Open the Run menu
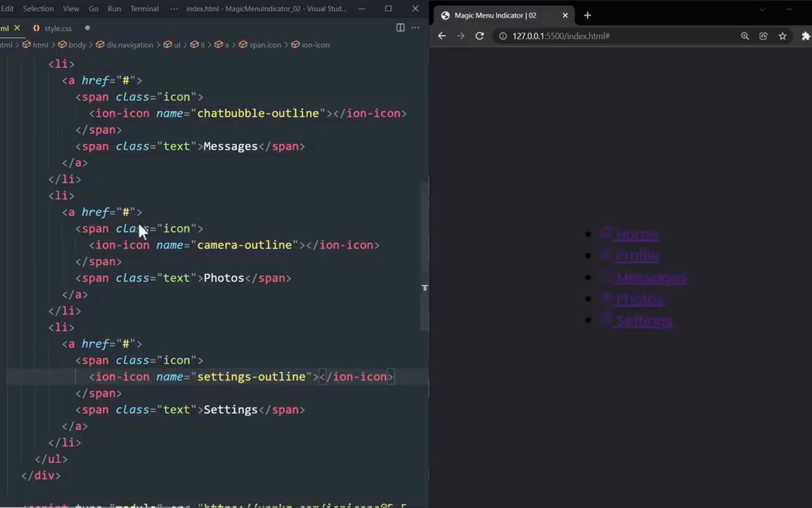 point(114,8)
